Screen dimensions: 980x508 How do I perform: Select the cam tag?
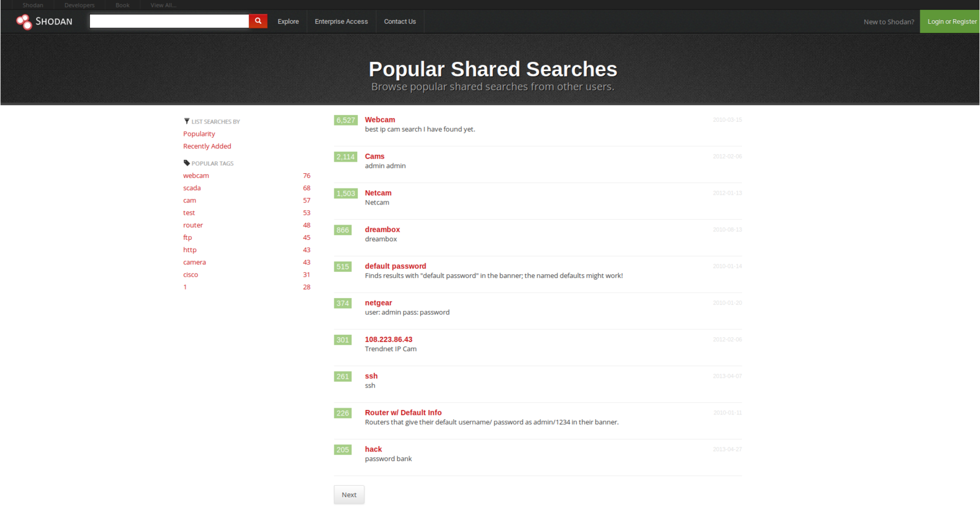click(190, 200)
